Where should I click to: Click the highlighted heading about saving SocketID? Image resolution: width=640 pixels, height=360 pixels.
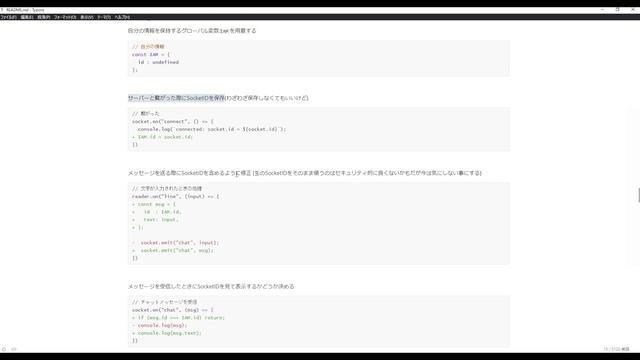(176, 98)
